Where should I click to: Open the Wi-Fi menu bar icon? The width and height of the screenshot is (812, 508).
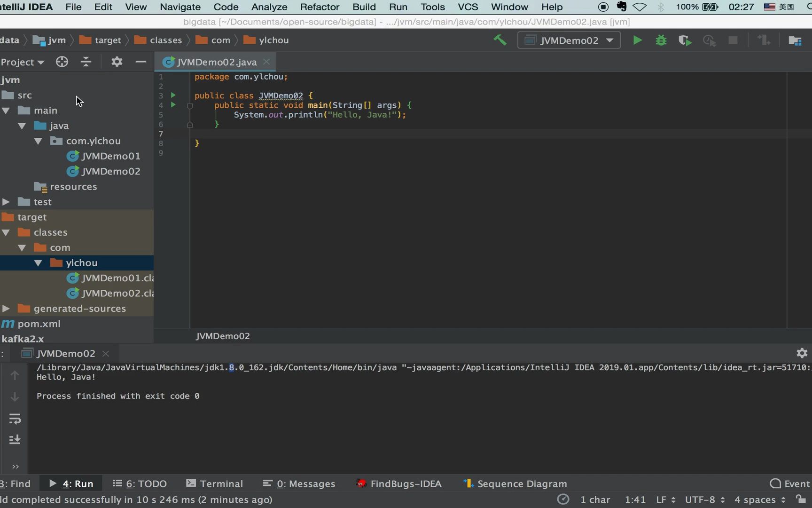pyautogui.click(x=640, y=7)
